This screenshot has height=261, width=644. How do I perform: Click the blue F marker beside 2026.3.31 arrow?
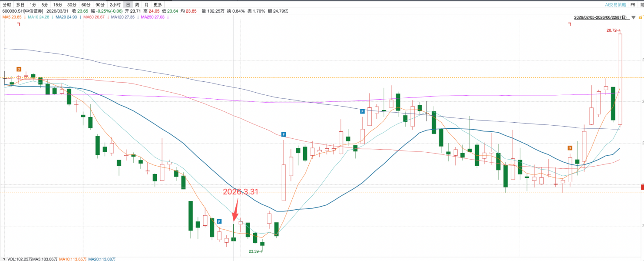219,221
